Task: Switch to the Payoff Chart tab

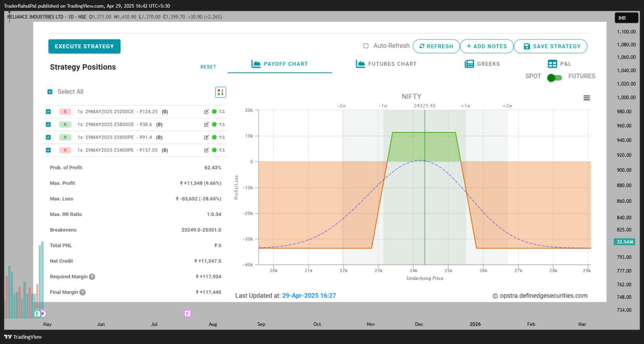Action: click(280, 64)
